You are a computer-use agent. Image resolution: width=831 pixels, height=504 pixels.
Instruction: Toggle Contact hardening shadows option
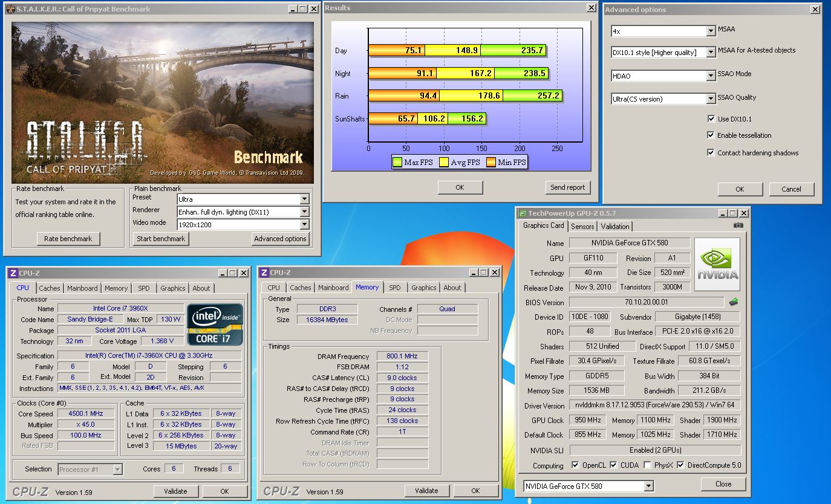(x=711, y=153)
